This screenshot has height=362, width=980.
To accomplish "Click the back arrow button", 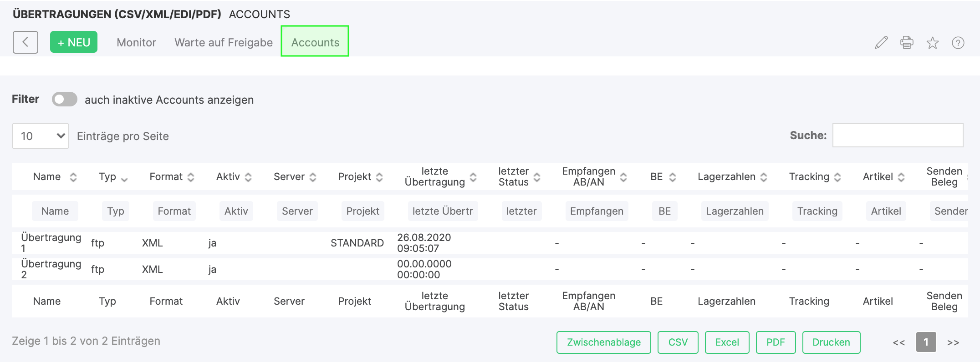I will coord(26,42).
